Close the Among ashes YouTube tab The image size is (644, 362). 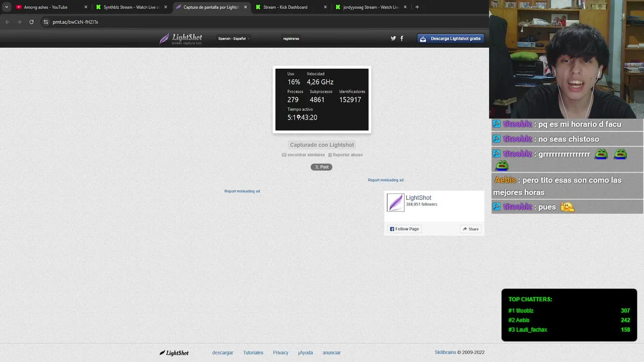tap(86, 7)
